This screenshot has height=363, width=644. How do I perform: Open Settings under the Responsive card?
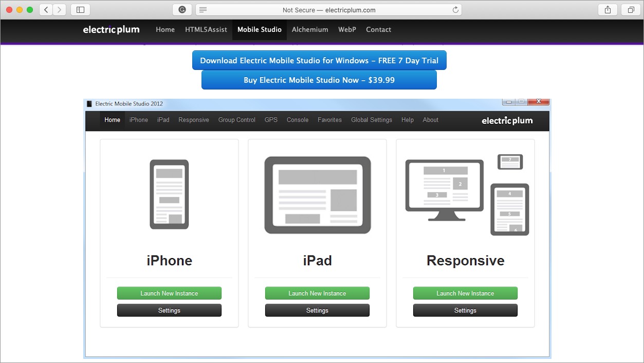(465, 310)
